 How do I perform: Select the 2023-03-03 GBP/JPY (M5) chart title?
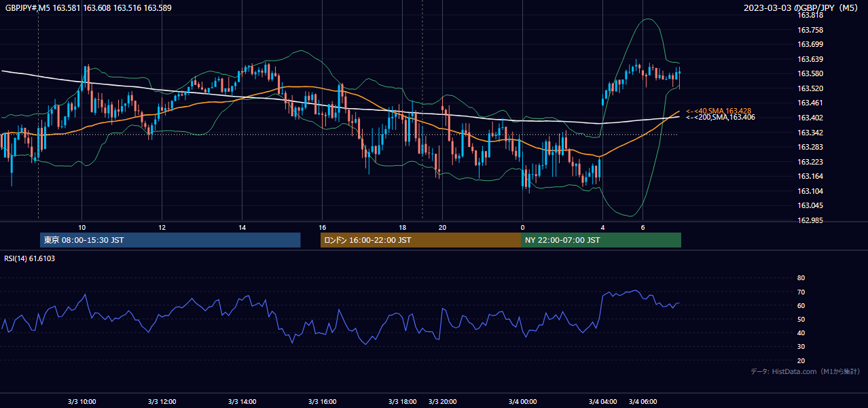[801, 8]
